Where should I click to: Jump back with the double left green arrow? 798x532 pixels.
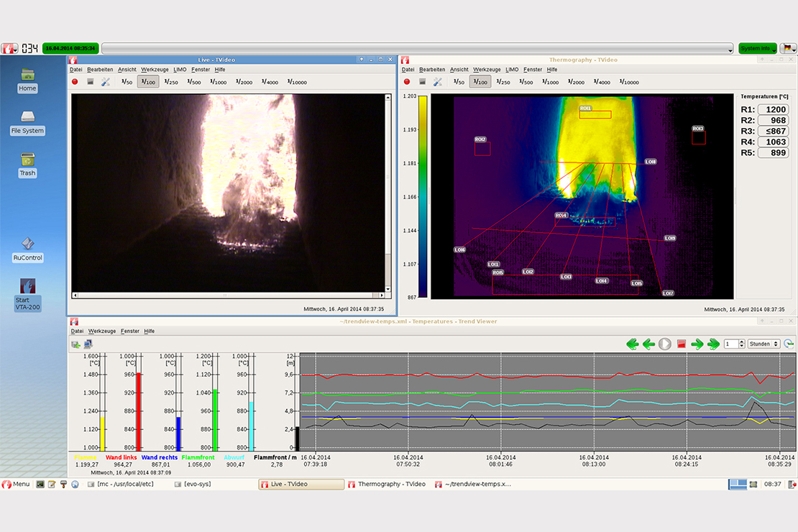[x=632, y=344]
